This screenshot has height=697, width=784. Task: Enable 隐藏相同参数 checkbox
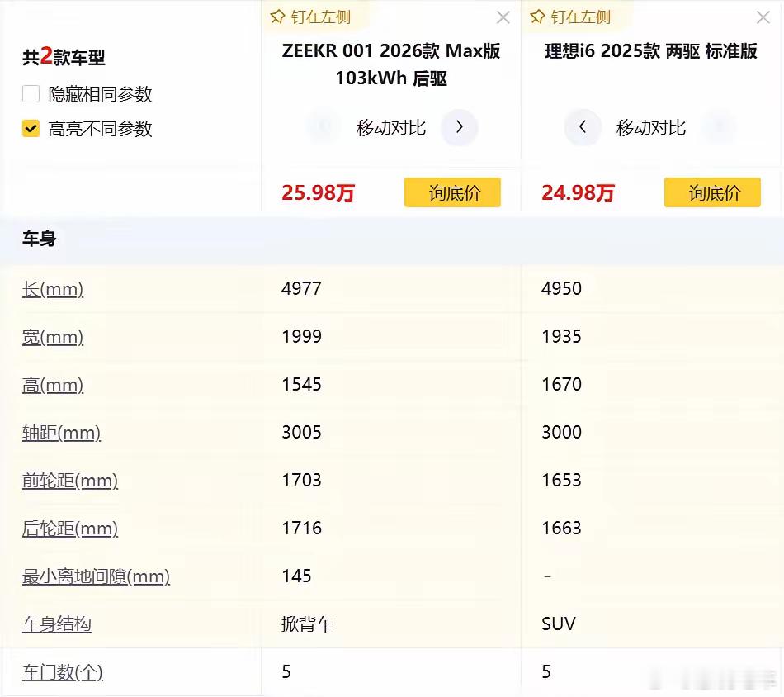31,93
